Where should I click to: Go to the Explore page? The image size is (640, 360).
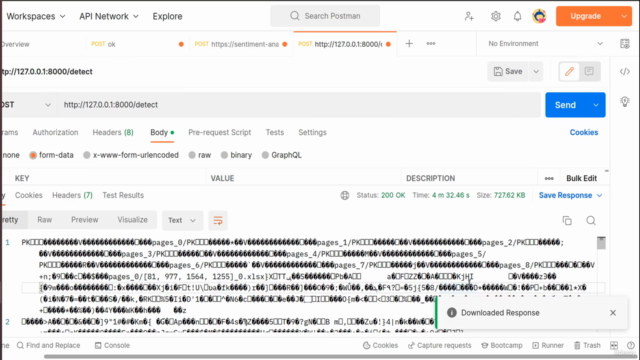(167, 16)
